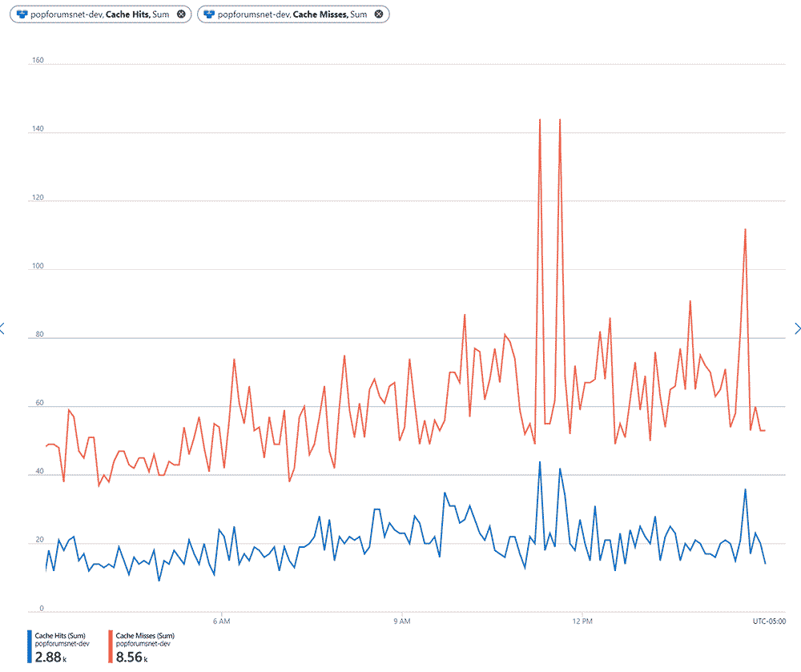Toggle the Cache Hits (Sum) legend label
This screenshot has width=801, height=672.
62,635
